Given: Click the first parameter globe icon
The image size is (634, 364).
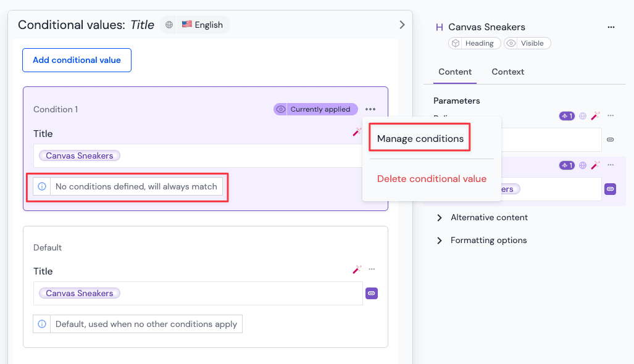Looking at the screenshot, I should pos(583,116).
